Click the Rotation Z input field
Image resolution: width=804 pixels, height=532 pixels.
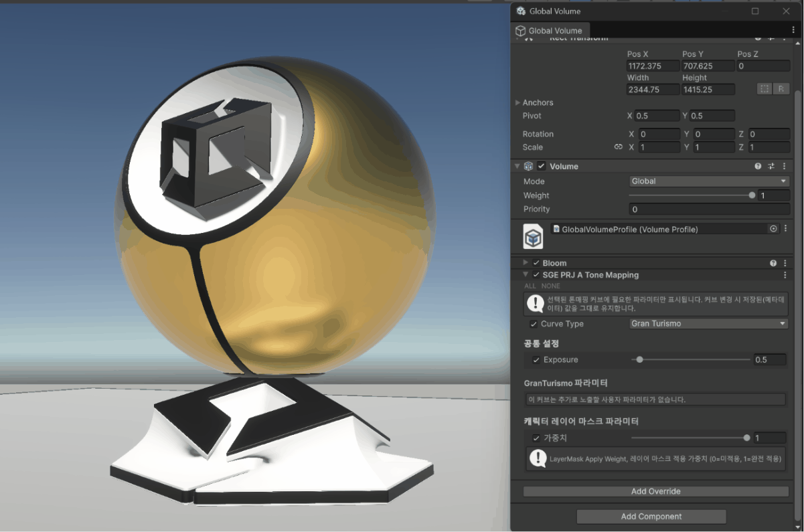tap(769, 135)
